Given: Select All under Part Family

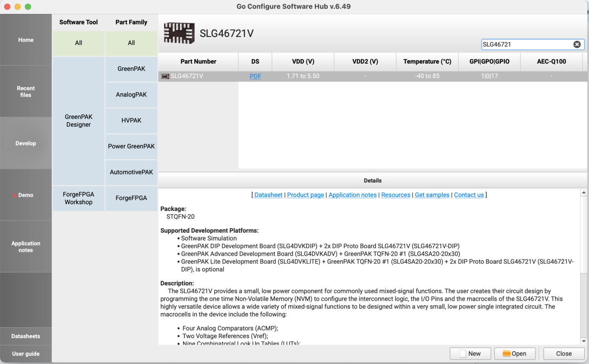Looking at the screenshot, I should [x=131, y=43].
